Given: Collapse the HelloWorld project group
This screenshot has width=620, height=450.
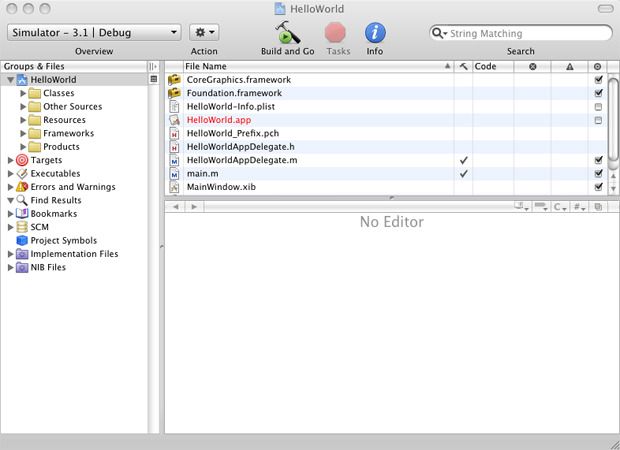Looking at the screenshot, I should point(11,80).
